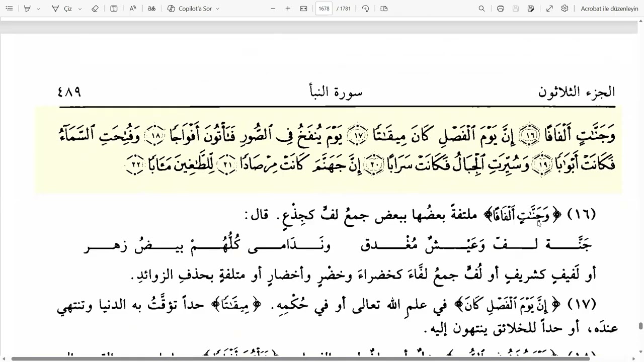Click Acrobat ile düzenleyin

click(609, 9)
